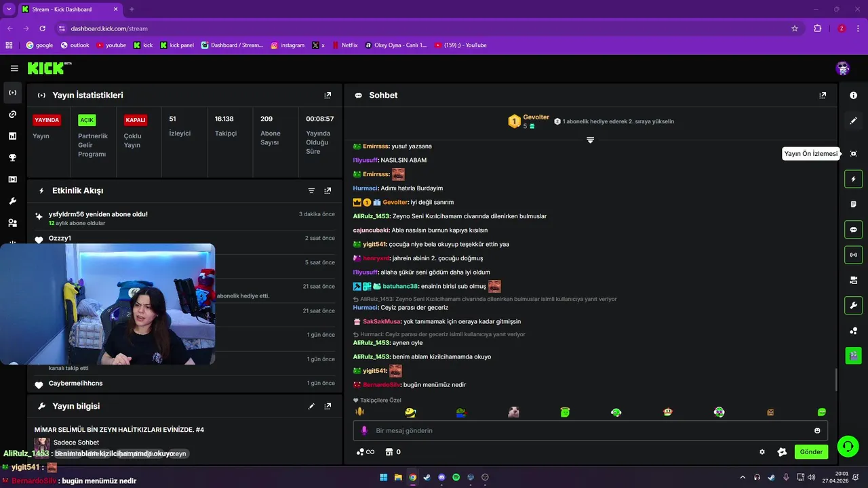Open Chrome extensions puzzle icon

[x=818, y=28]
